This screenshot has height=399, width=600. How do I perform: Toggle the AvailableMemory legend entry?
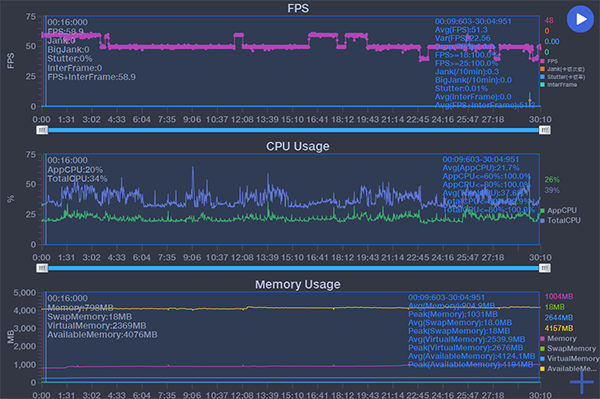[x=569, y=369]
